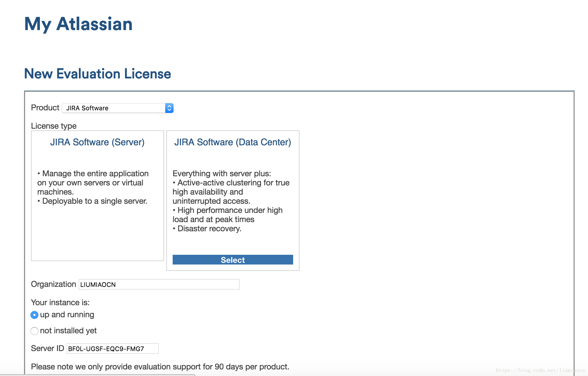Click the 'up and running' label text
This screenshot has width=588, height=376.
[x=67, y=315]
